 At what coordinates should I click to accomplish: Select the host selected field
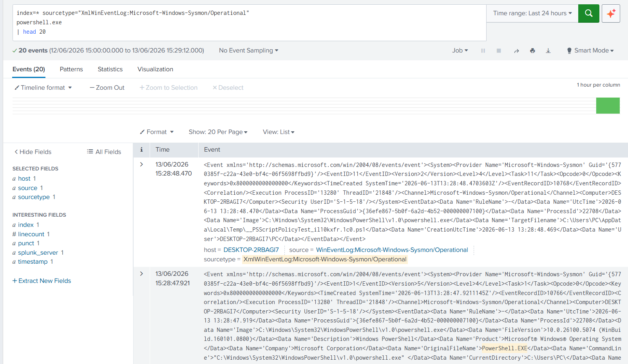pyautogui.click(x=24, y=179)
